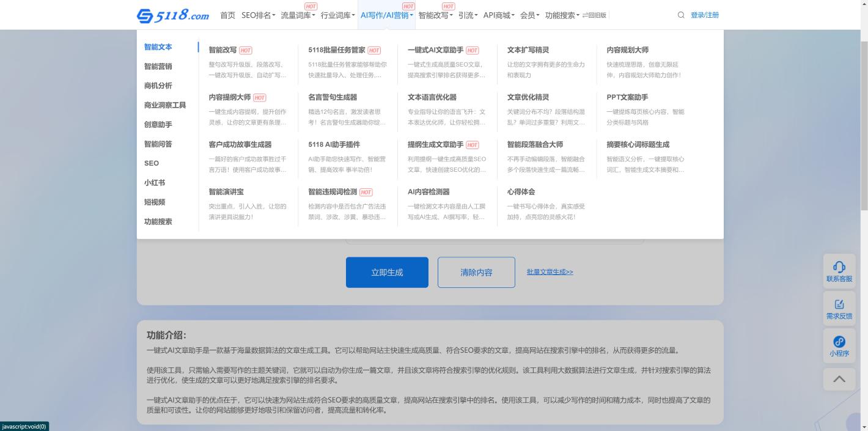Click the scrollbar down arrow
Viewport: 868px width, 431px height.
(864, 427)
